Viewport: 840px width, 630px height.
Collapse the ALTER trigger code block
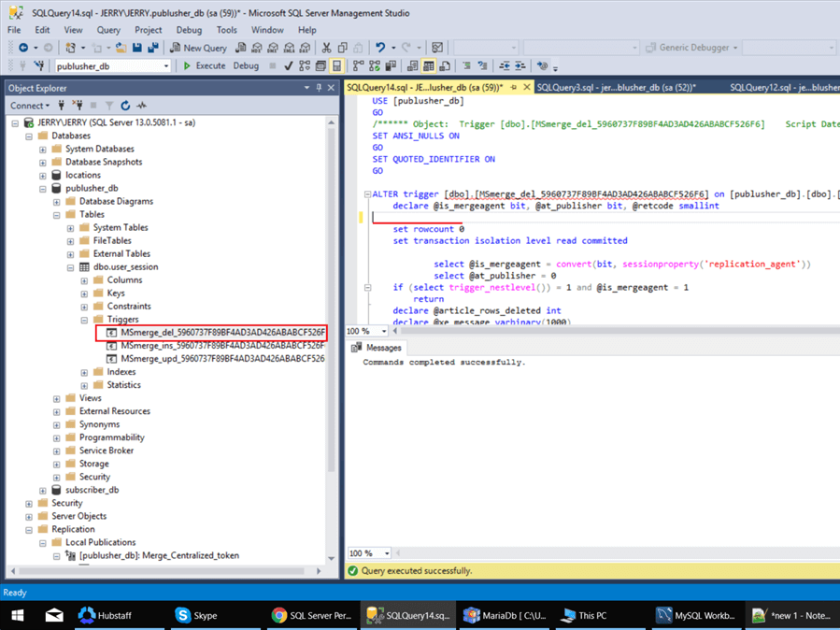367,194
